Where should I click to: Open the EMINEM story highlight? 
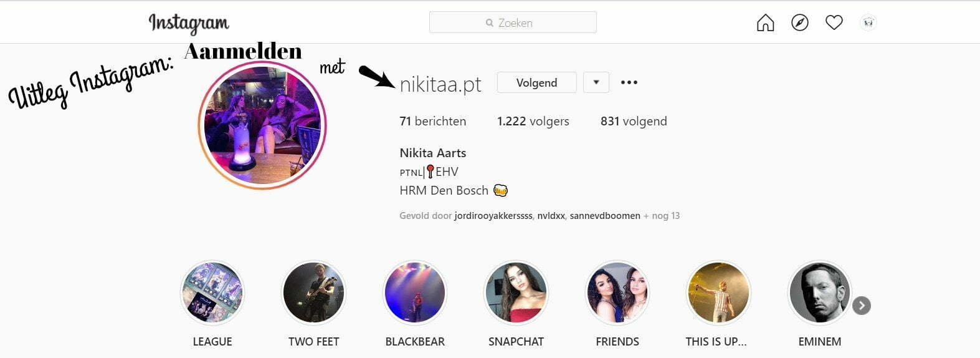pos(820,293)
